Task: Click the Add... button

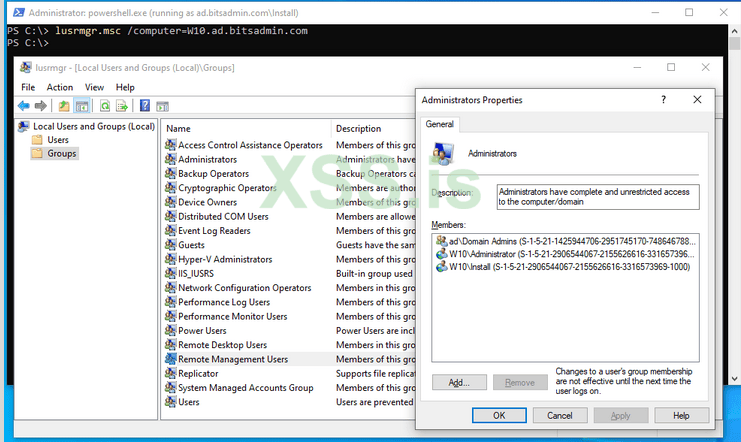Action: [x=459, y=382]
